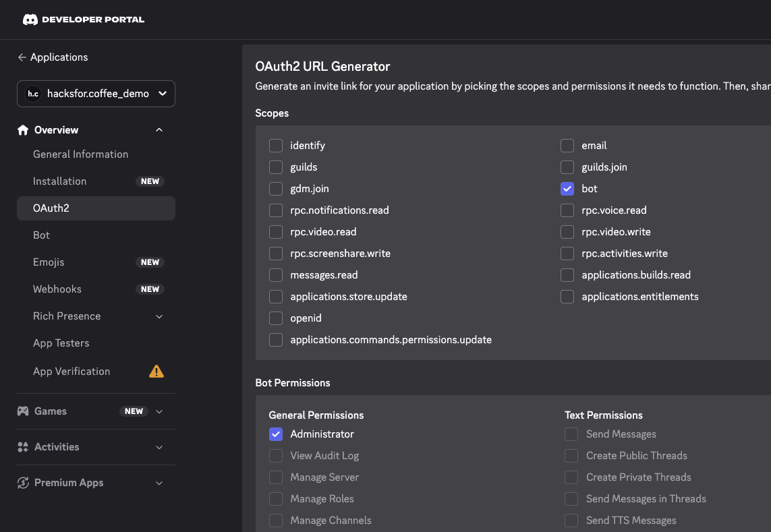Click the NEW badge beside Webhooks
Viewport: 771px width, 532px height.
point(150,289)
